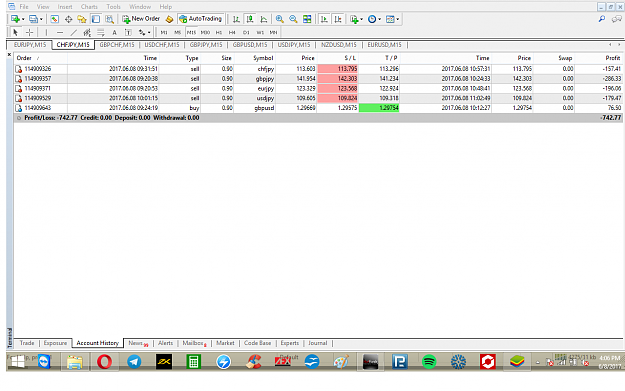Switch chart to line chart mode

tap(263, 19)
